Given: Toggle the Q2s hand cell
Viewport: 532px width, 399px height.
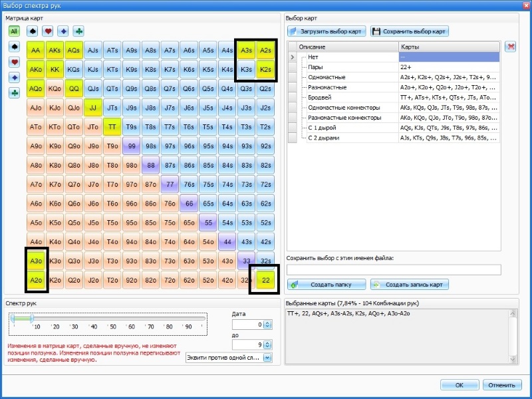Looking at the screenshot, I should coord(265,88).
